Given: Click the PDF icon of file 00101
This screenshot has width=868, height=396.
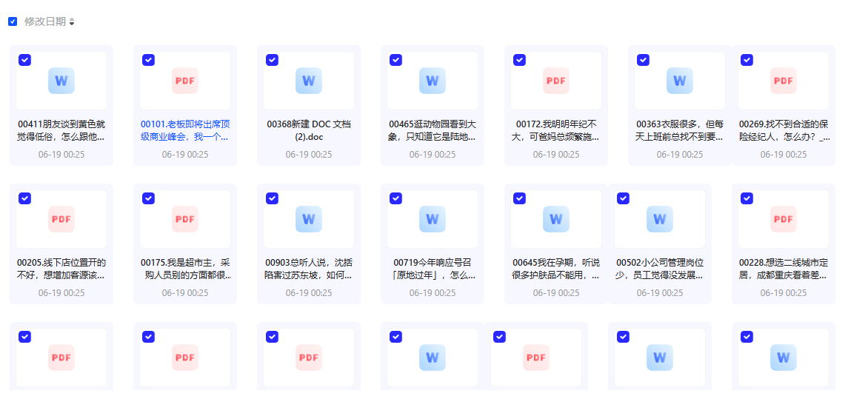Looking at the screenshot, I should point(185,81).
